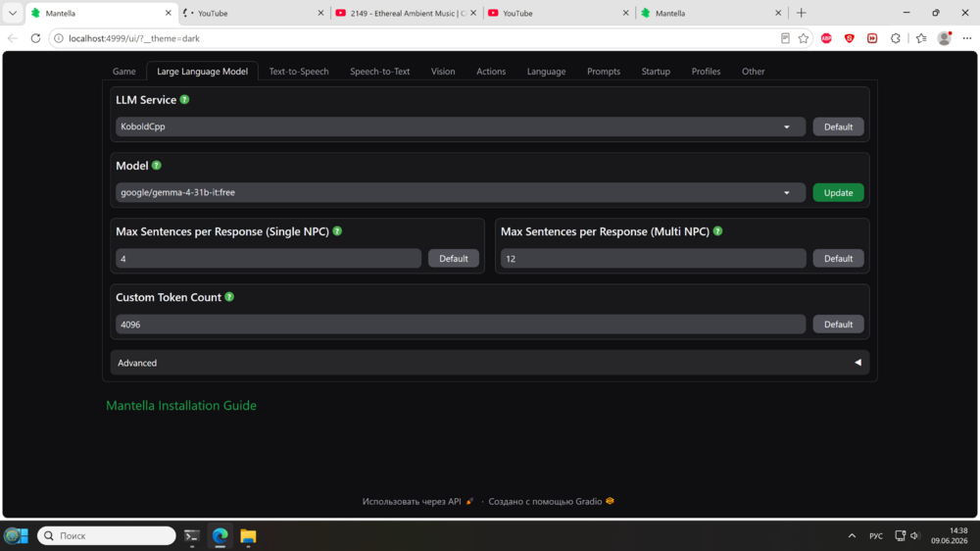Open the Profiles tab
Screen dimensions: 980x551
pyautogui.click(x=707, y=72)
